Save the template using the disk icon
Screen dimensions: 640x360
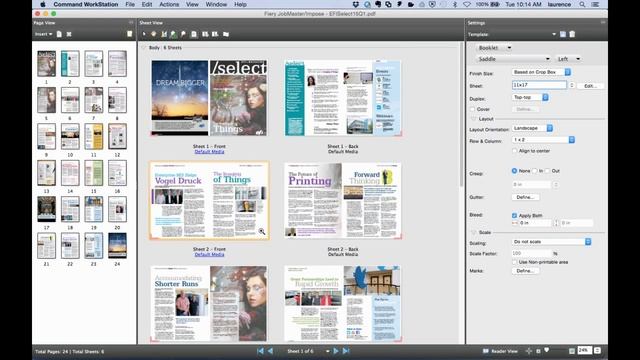(x=563, y=34)
